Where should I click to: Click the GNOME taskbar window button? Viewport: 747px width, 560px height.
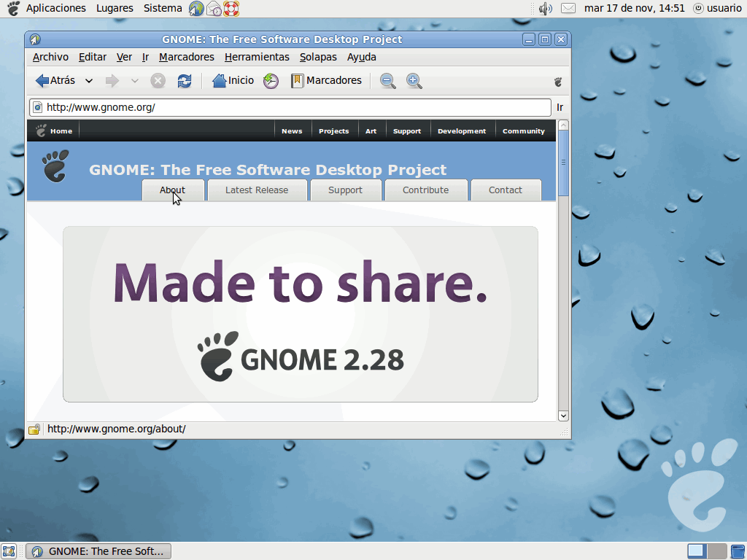98,551
